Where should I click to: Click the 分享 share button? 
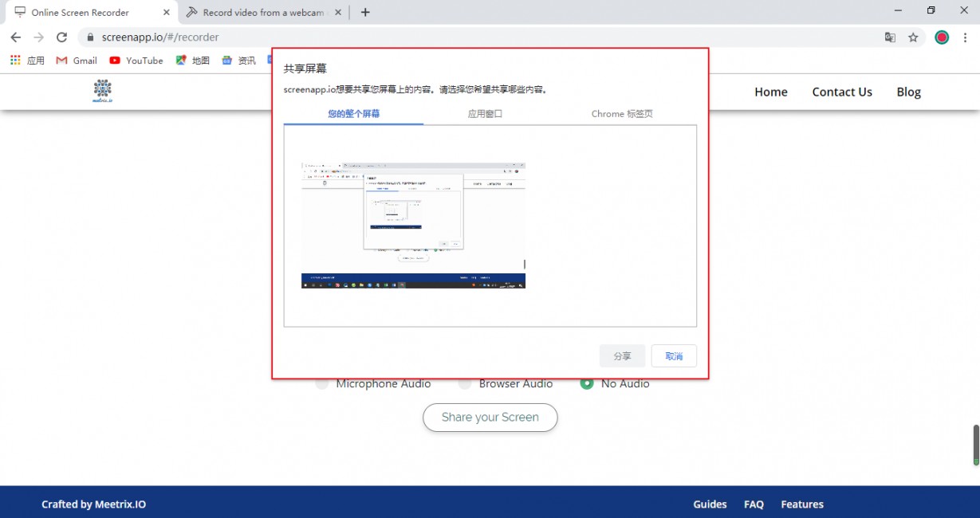(x=622, y=356)
